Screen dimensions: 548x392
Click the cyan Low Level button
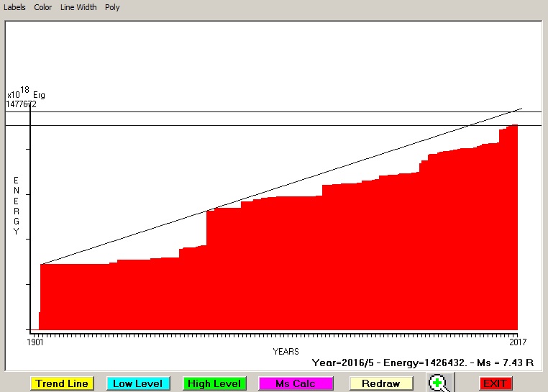pyautogui.click(x=137, y=383)
